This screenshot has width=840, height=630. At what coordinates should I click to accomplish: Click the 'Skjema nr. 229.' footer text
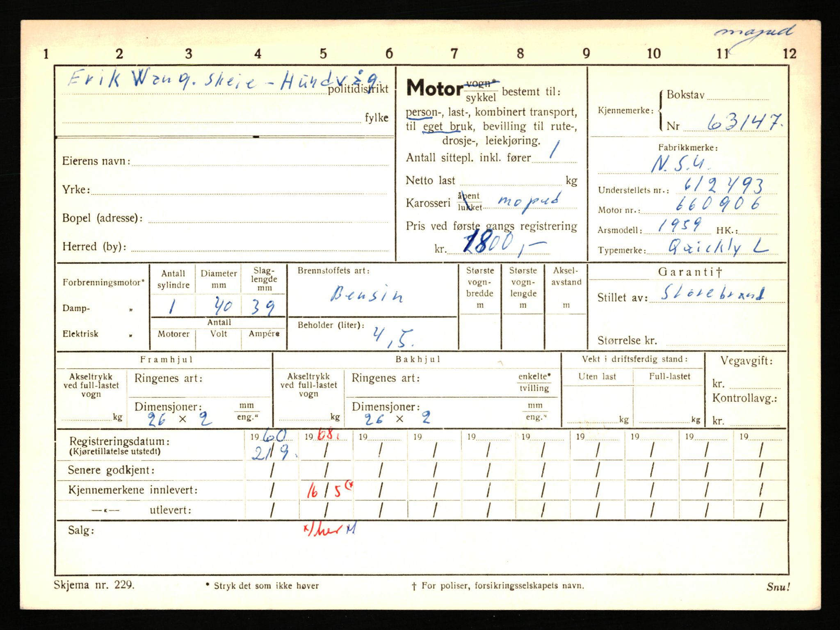pyautogui.click(x=94, y=585)
